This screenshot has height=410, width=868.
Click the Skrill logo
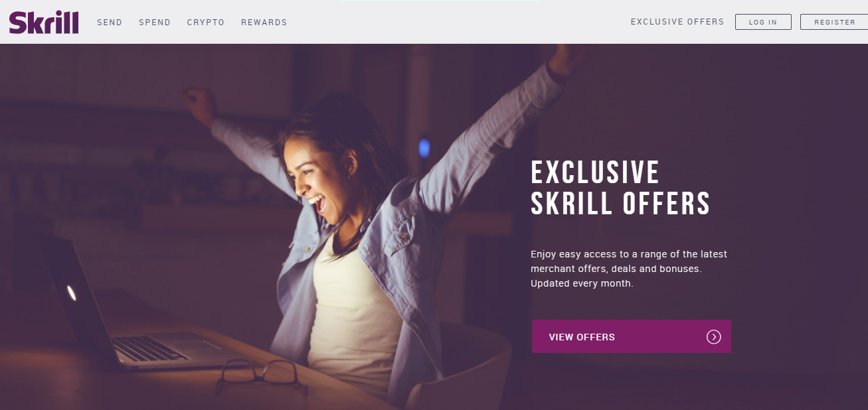[44, 23]
